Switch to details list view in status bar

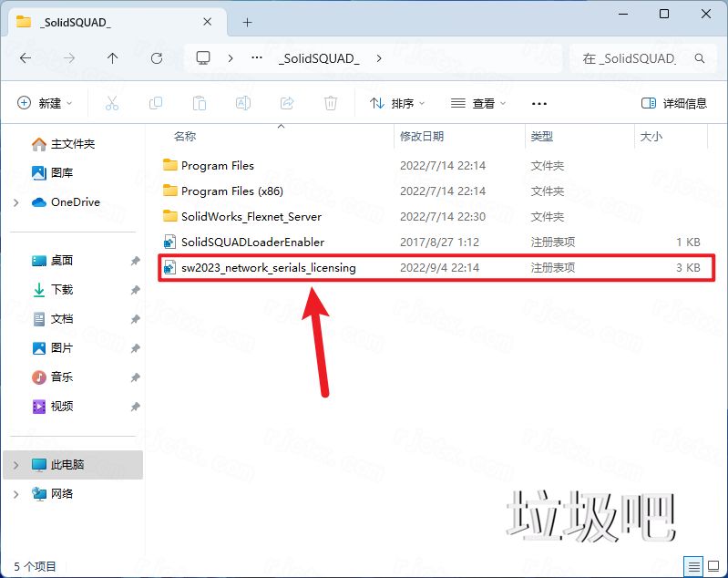693,566
